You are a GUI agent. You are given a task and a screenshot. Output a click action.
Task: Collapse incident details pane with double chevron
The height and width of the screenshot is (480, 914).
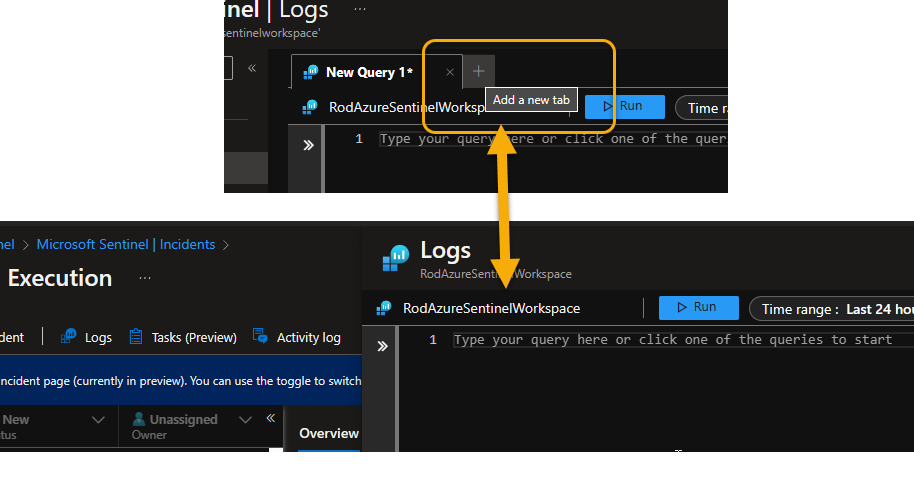(x=270, y=418)
